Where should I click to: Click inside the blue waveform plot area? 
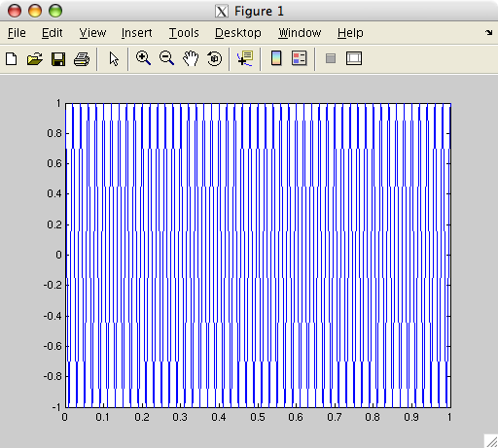pyautogui.click(x=258, y=256)
